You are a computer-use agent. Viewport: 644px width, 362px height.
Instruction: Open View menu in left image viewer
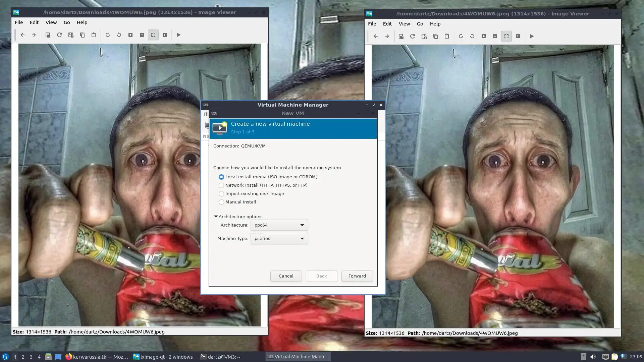click(x=51, y=22)
